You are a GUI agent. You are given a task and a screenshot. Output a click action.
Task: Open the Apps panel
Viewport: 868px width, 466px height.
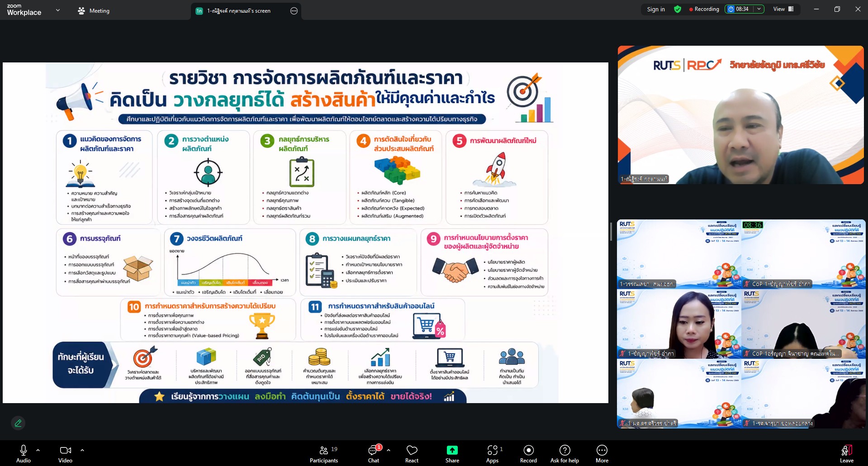click(493, 454)
